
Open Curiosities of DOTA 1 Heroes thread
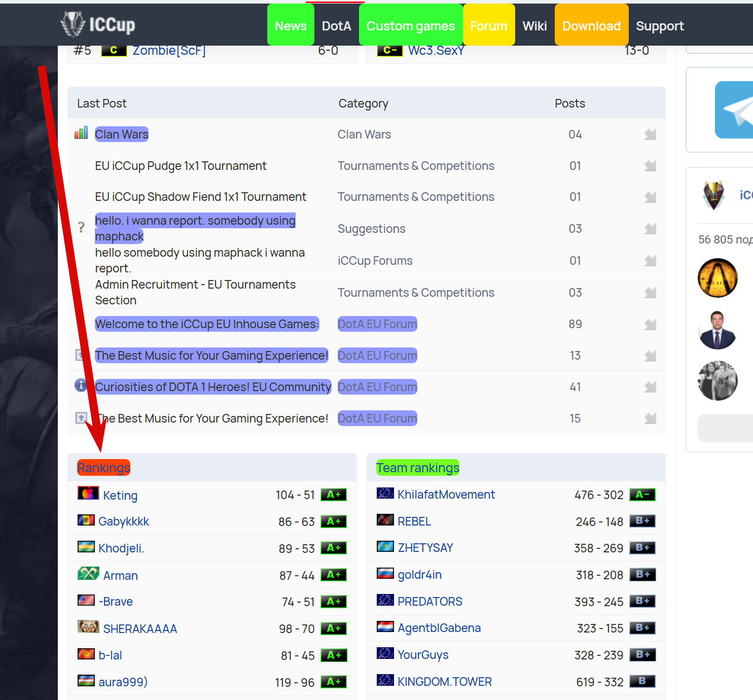[213, 387]
